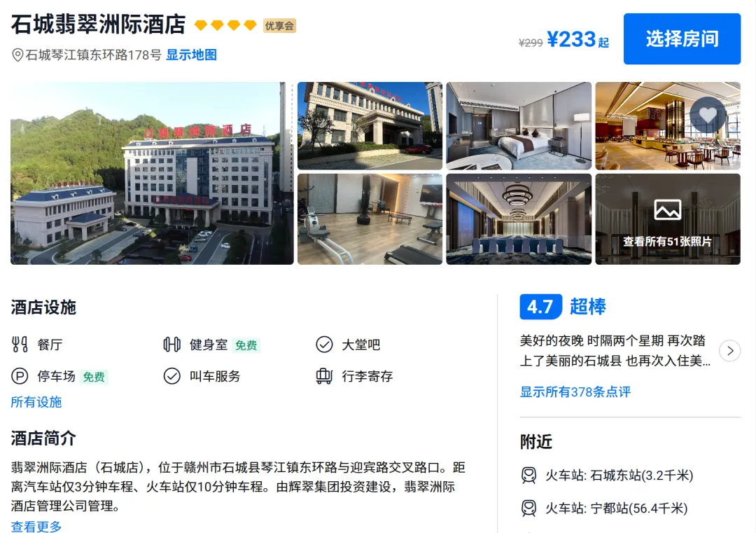Click the train icon beside 宁都站

pos(528,508)
